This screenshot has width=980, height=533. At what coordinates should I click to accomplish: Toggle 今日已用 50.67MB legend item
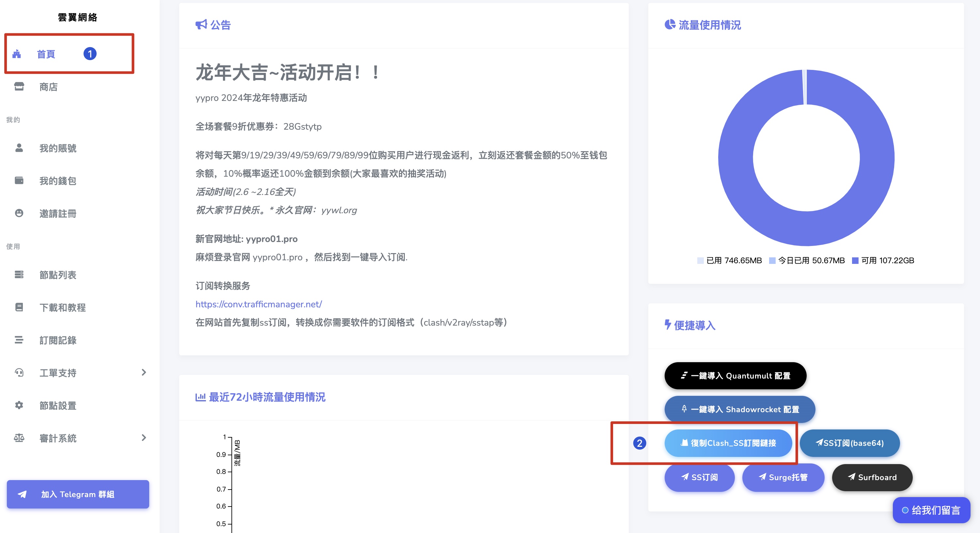[807, 260]
